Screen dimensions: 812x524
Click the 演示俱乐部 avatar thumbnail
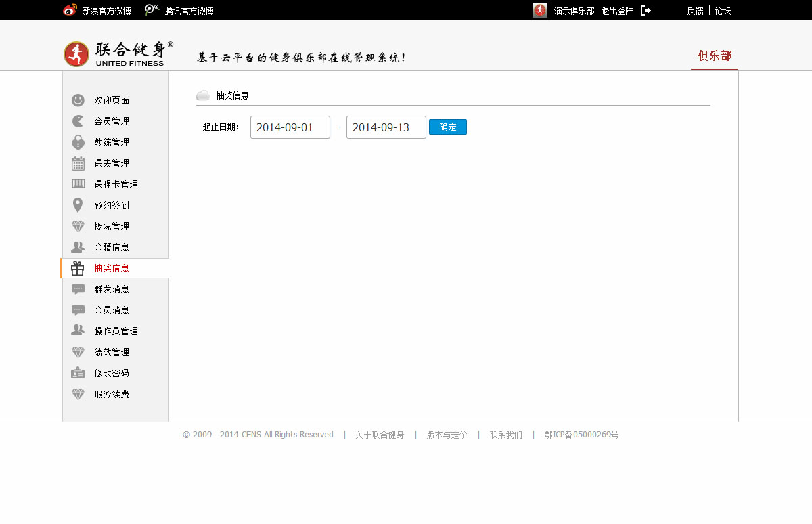539,10
